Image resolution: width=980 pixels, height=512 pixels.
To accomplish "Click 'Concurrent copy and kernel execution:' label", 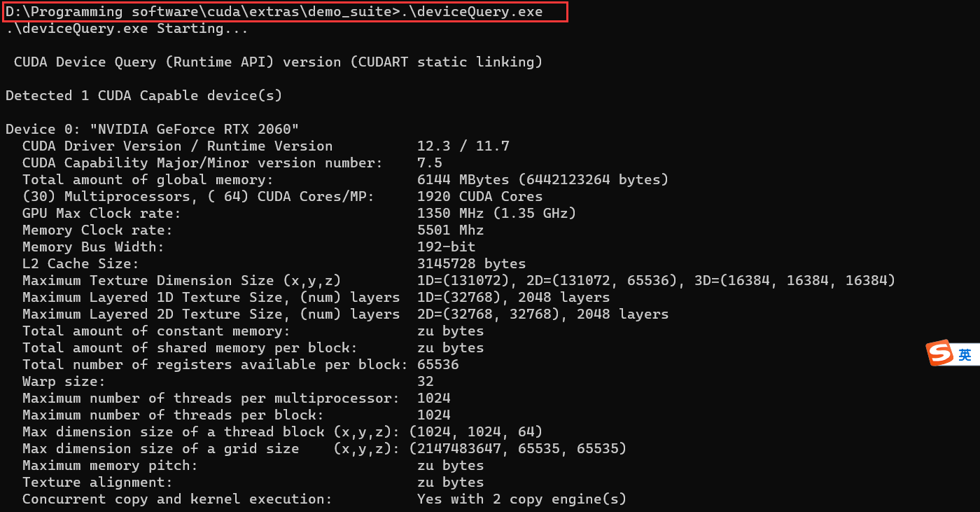I will (x=177, y=499).
